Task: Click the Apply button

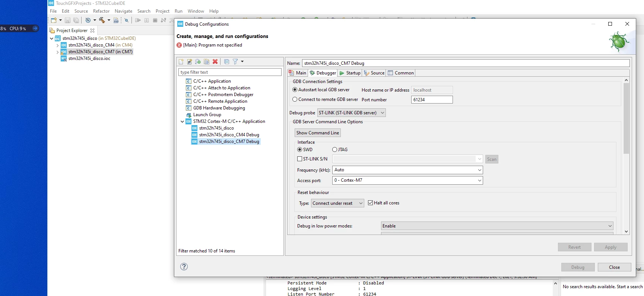Action: click(610, 247)
